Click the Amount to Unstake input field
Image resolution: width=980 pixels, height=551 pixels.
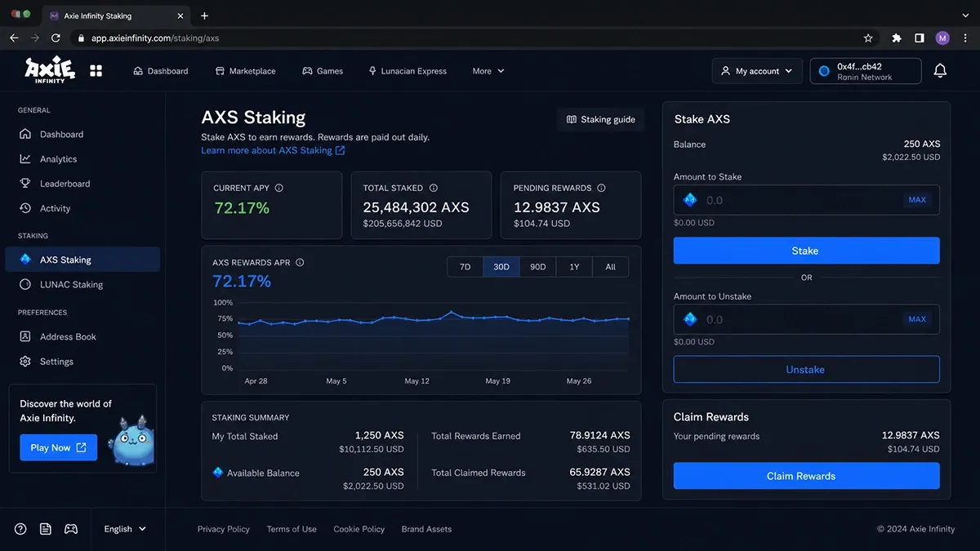click(x=806, y=319)
